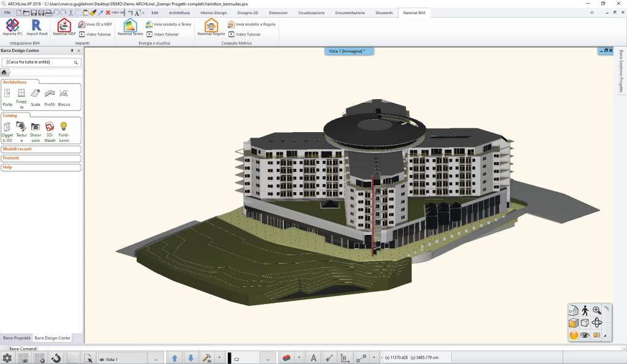Click the black color swatch beside C2
This screenshot has width=627, height=364.
230,358
